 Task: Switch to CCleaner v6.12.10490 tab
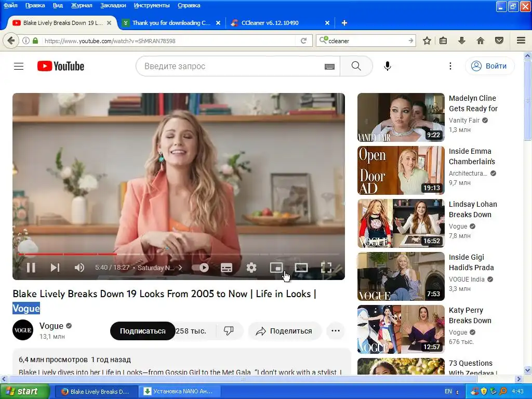[270, 23]
